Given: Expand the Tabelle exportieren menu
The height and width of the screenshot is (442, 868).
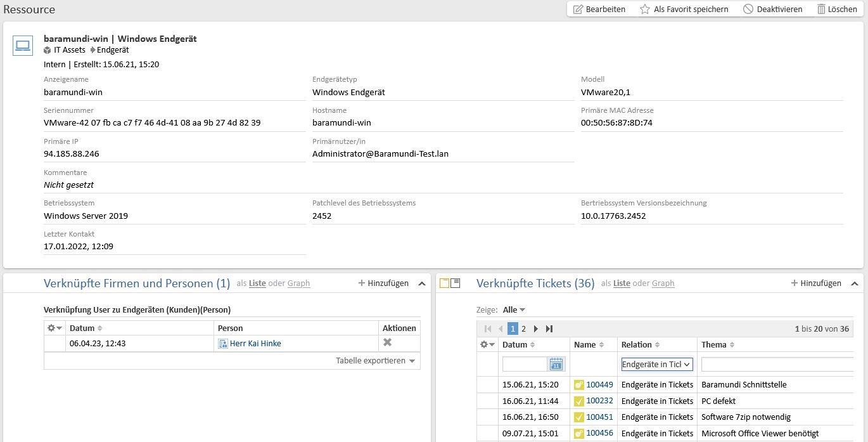Looking at the screenshot, I should [x=375, y=361].
